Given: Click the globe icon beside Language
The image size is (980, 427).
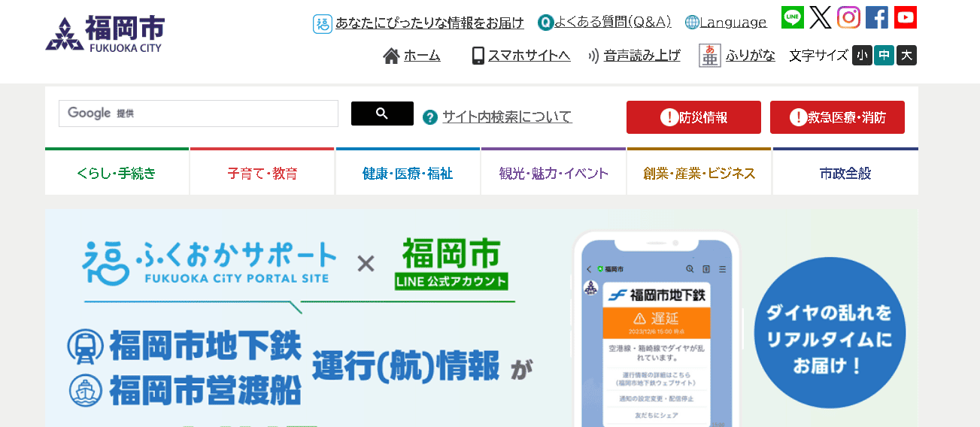Looking at the screenshot, I should click(692, 23).
